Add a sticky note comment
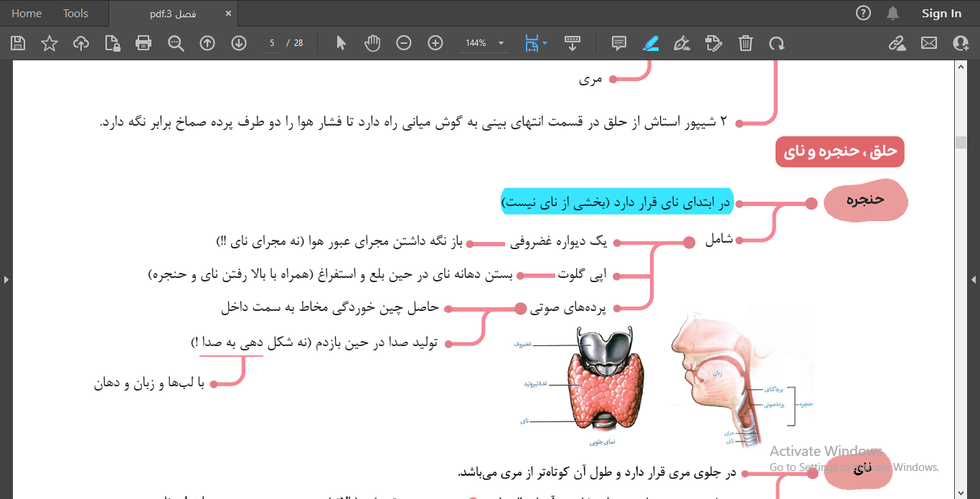 618,43
